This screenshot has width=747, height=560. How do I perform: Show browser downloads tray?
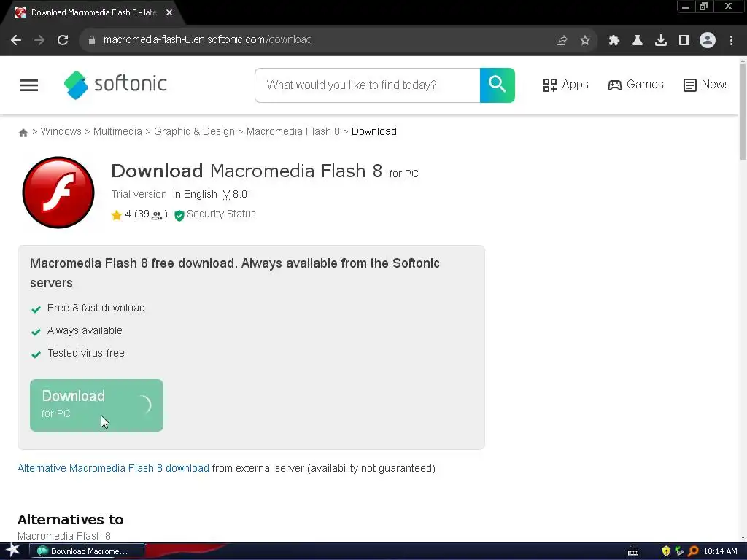[x=660, y=41]
